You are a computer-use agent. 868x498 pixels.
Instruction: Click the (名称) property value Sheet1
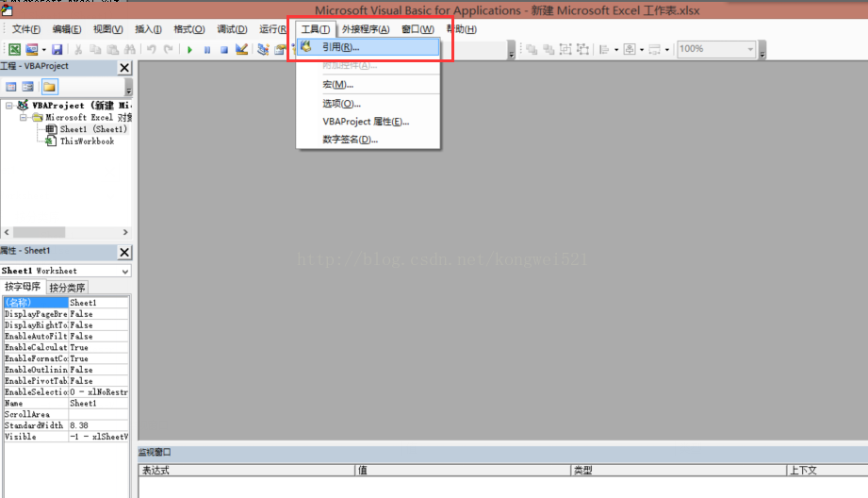[99, 303]
